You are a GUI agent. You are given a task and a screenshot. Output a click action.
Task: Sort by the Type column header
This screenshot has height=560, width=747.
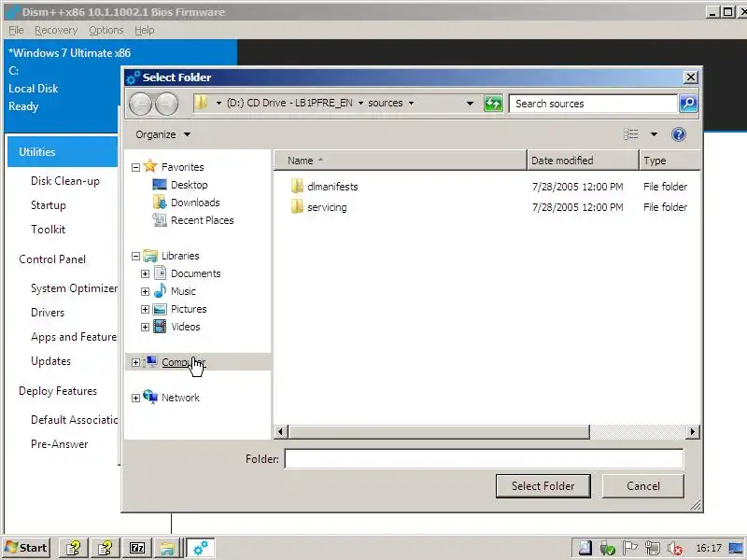pos(669,161)
